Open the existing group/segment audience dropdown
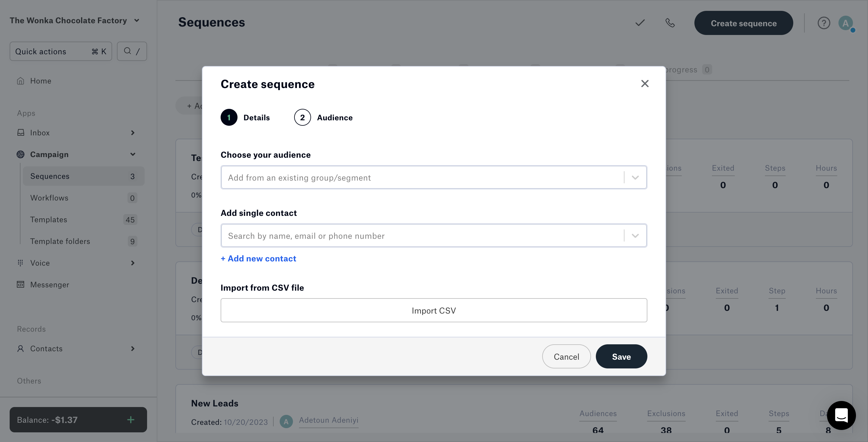Image resolution: width=868 pixels, height=442 pixels. tap(434, 177)
